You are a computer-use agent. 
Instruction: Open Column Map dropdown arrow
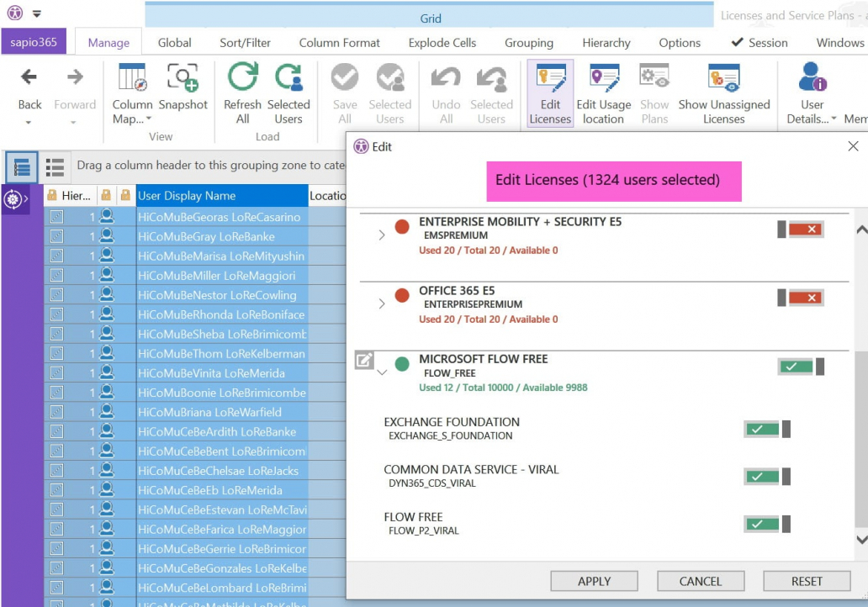[x=148, y=119]
